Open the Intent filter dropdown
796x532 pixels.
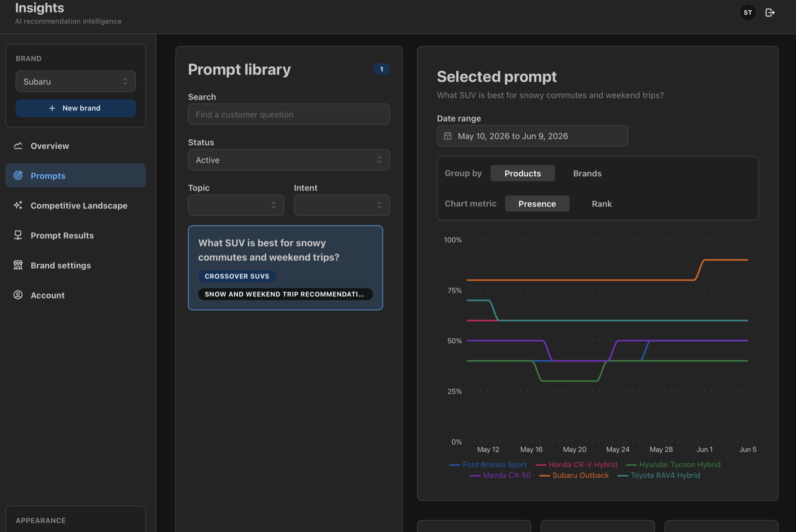pyautogui.click(x=342, y=205)
